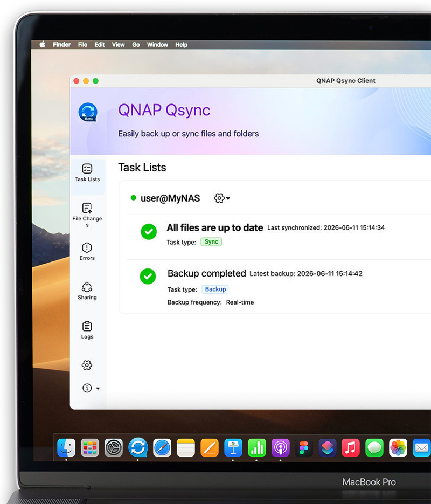Click the Real-time backup frequency value
Screen dimensions: 431x504
coord(240,302)
